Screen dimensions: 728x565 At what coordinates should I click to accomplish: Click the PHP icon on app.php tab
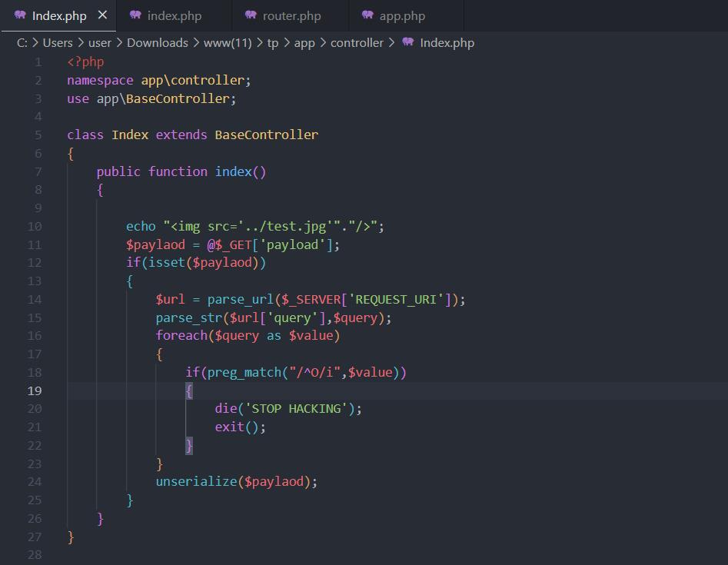pos(367,15)
